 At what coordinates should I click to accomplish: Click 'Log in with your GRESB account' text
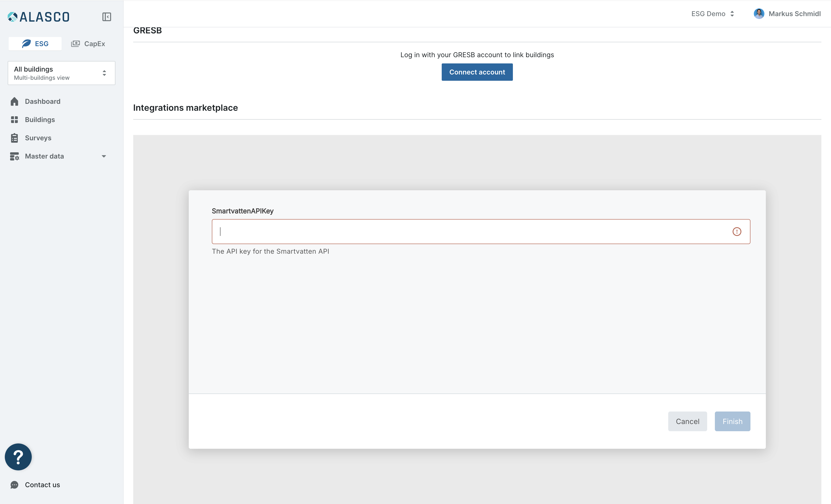(477, 55)
